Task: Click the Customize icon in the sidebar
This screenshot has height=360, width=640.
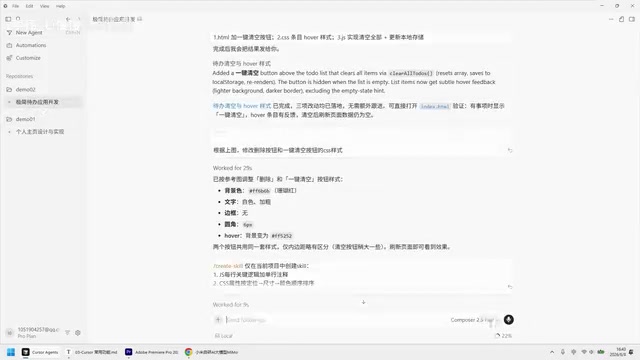Action: point(9,58)
